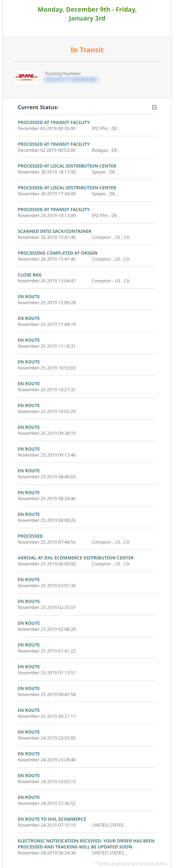Click the DHL eCommerce carrier logo
The height and width of the screenshot is (868, 185).
tap(26, 78)
